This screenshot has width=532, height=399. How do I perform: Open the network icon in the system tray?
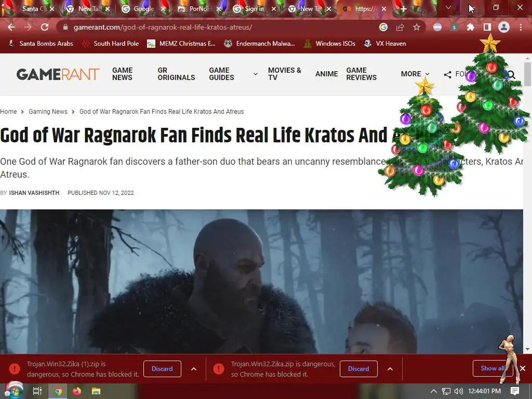[446, 391]
